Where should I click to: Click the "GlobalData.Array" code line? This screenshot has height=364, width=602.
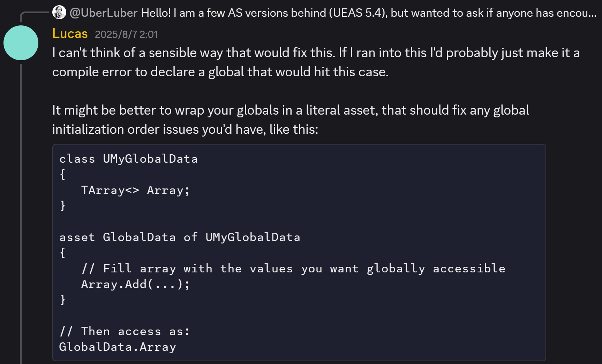118,347
